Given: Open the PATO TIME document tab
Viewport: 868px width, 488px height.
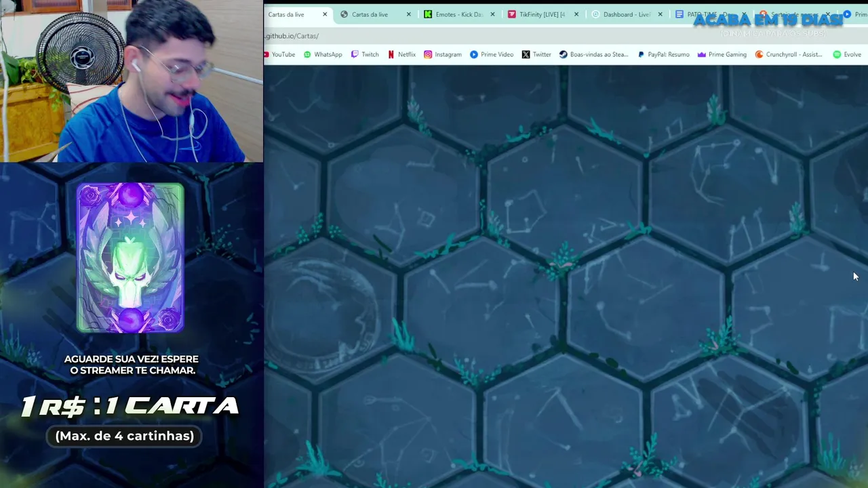Looking at the screenshot, I should point(710,14).
